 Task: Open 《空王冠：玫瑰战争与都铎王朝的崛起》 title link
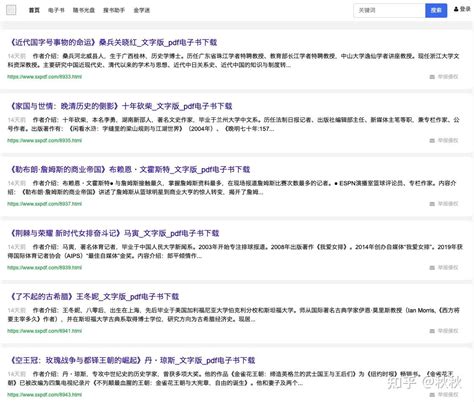point(131,360)
